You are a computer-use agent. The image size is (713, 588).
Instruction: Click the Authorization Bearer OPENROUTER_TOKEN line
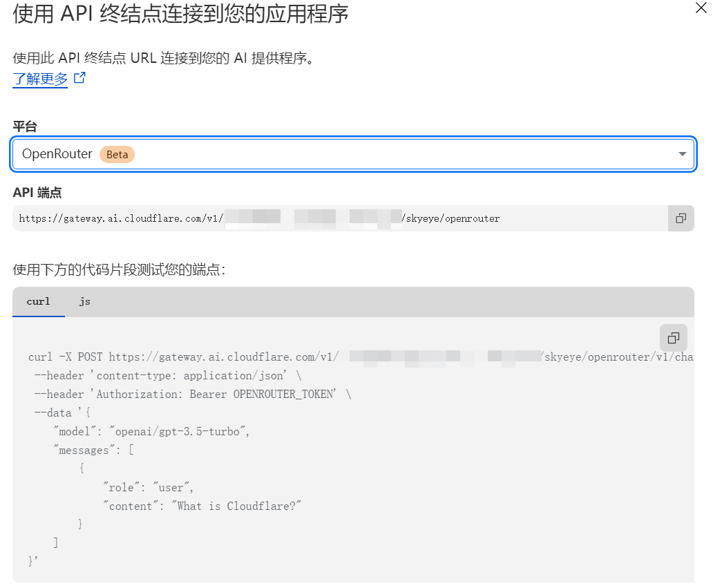(x=193, y=395)
